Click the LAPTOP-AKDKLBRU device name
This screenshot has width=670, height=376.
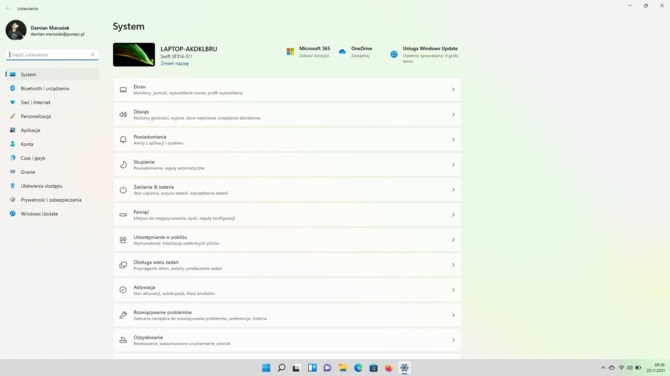[188, 49]
